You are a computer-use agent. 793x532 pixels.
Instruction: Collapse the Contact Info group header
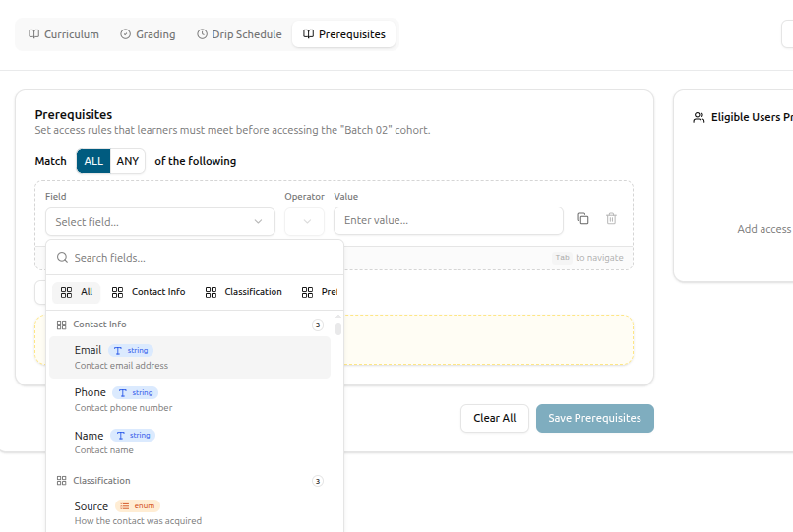[190, 325]
